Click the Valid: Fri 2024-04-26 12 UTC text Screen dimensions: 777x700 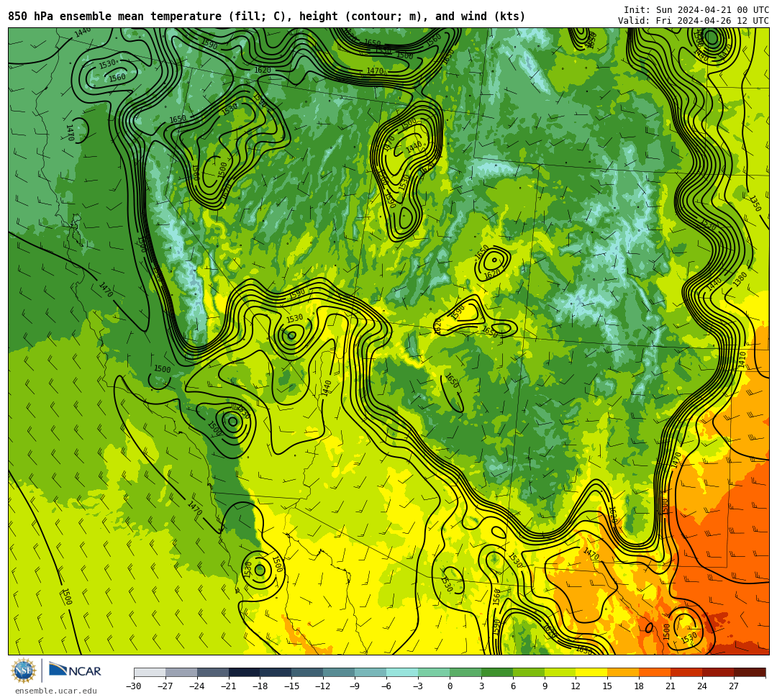coord(694,21)
